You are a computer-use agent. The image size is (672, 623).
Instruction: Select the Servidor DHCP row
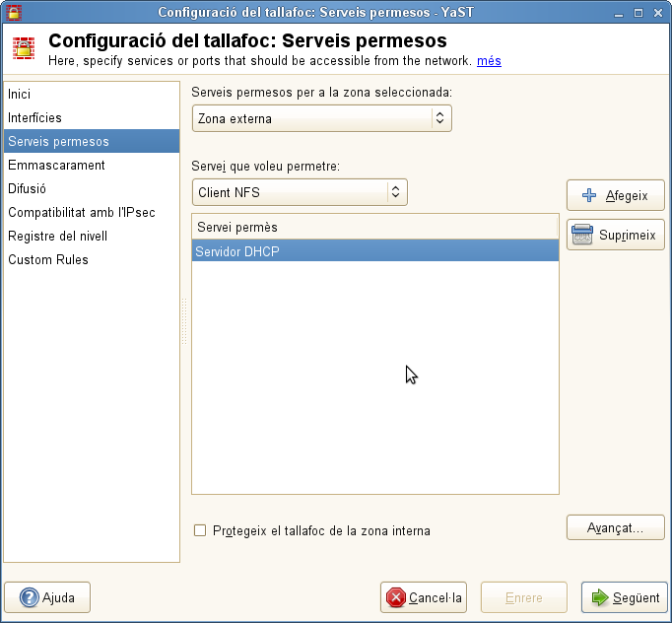coord(374,250)
